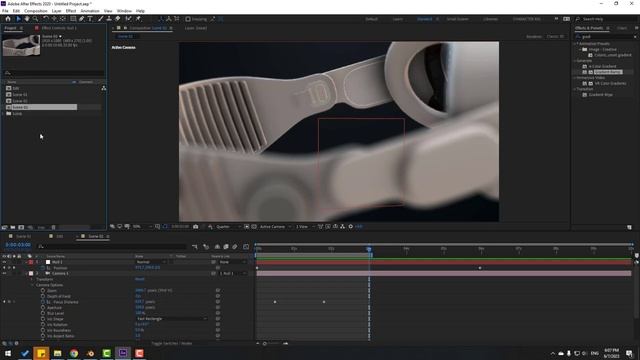Select the Default workspace

[371, 19]
